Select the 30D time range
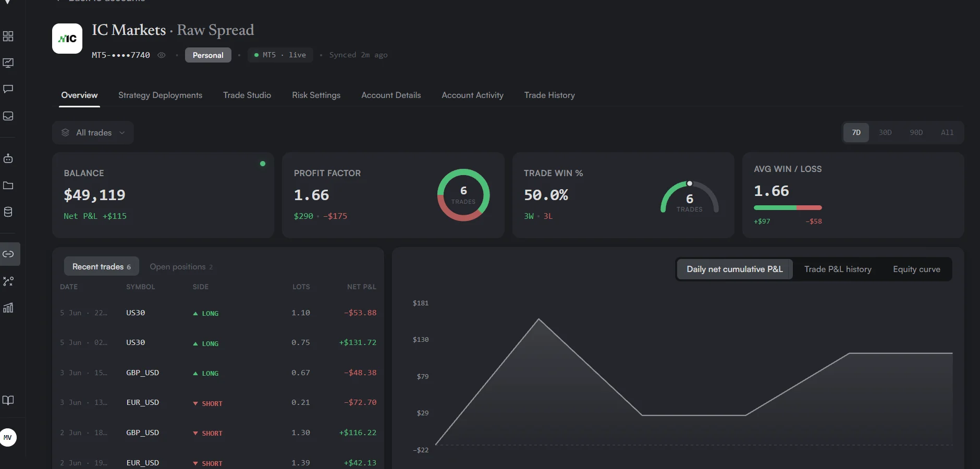 click(x=885, y=133)
